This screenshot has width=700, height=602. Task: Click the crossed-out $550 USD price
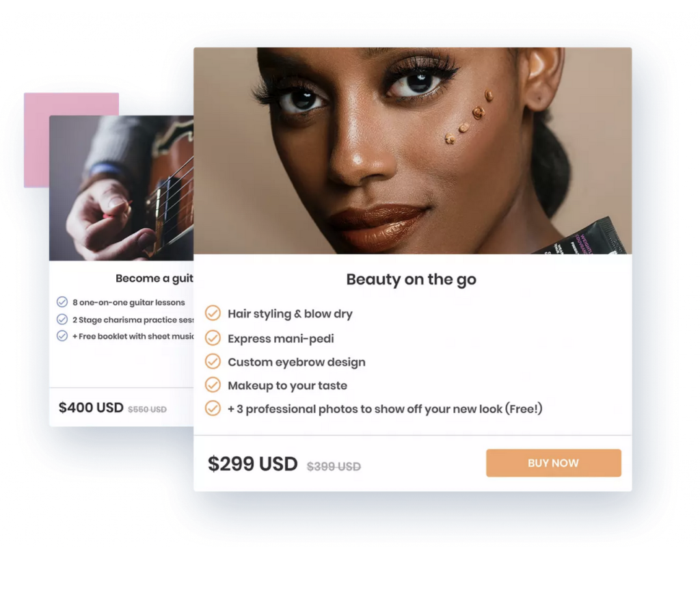tap(147, 410)
